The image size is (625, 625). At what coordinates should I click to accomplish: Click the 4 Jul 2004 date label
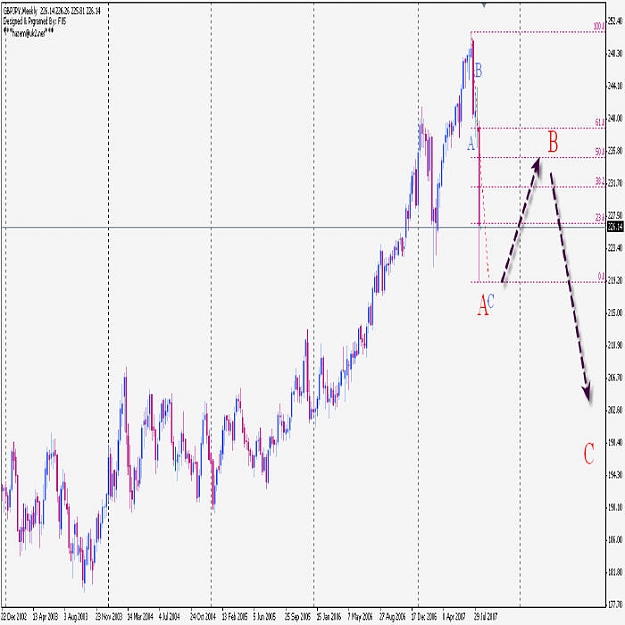(x=169, y=617)
